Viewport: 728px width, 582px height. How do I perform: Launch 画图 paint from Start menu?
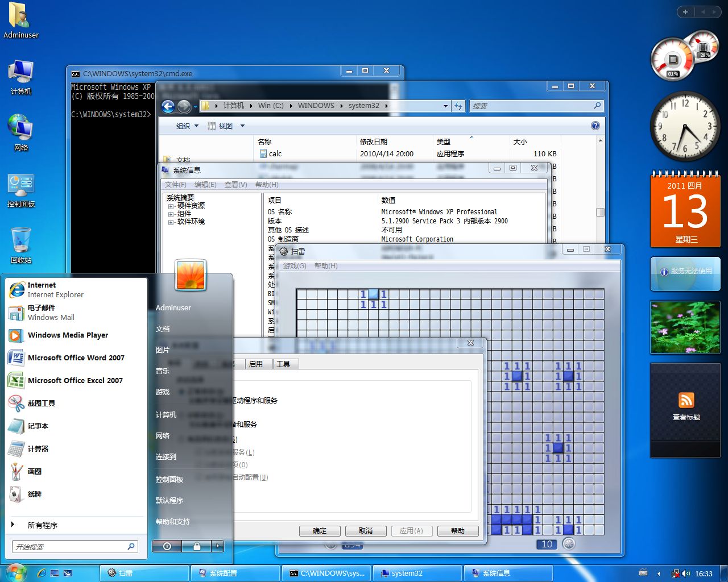click(77, 472)
